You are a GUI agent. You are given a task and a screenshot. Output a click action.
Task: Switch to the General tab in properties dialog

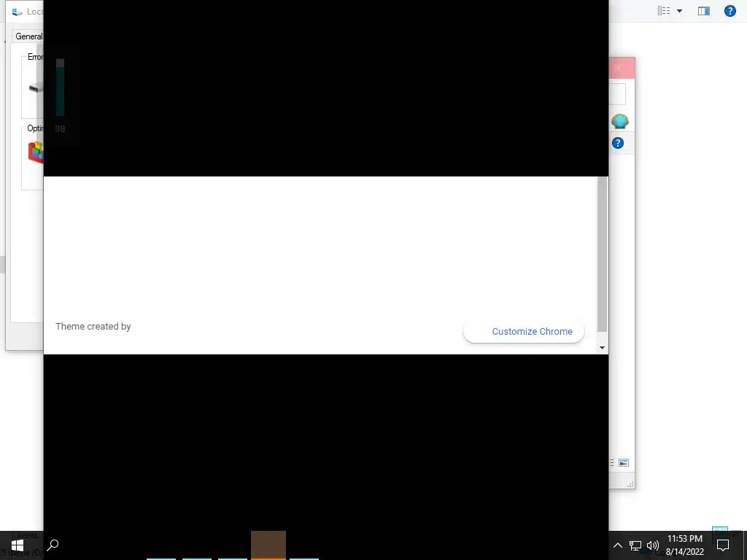pos(28,36)
